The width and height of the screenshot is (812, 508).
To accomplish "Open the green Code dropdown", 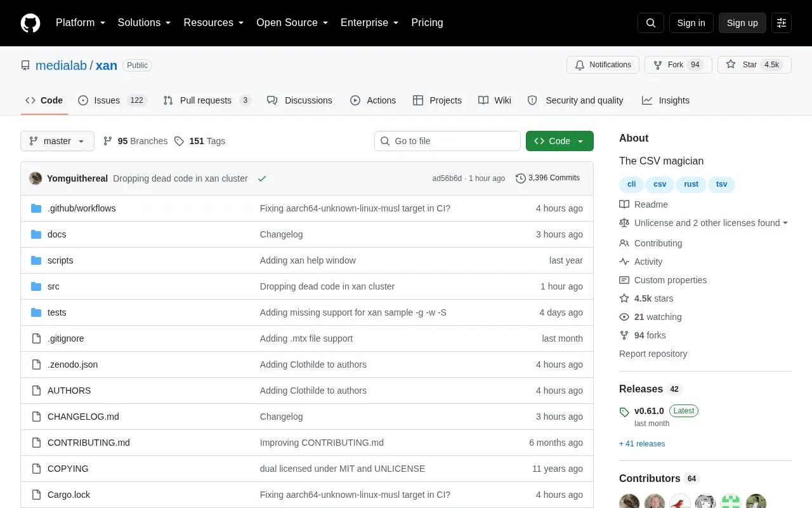I will (560, 141).
